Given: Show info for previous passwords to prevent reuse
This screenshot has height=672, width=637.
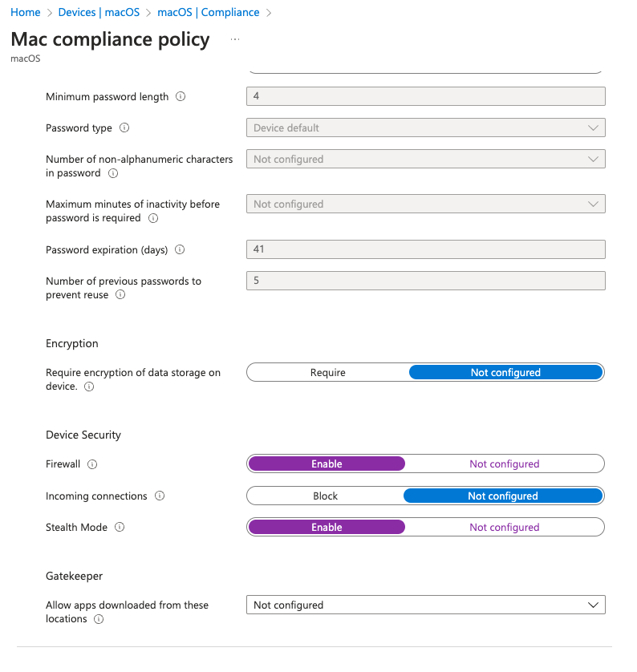Looking at the screenshot, I should (120, 294).
